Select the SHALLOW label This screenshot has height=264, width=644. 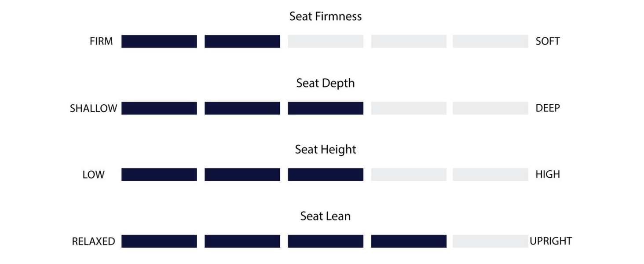[93, 108]
